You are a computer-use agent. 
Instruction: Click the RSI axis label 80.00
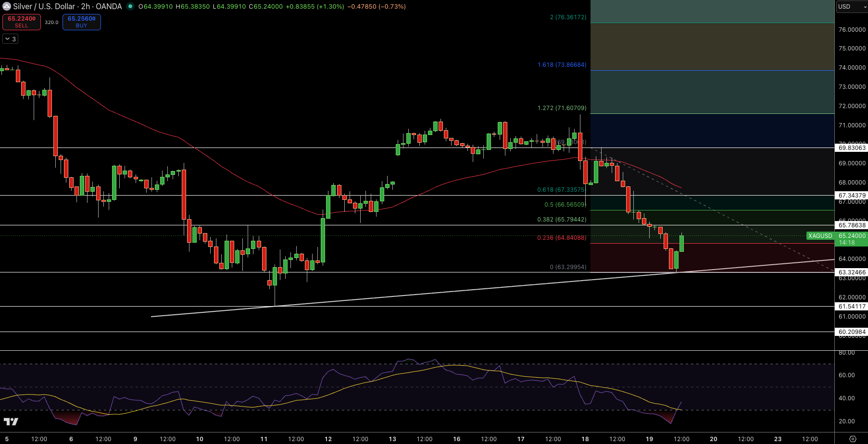coord(846,352)
